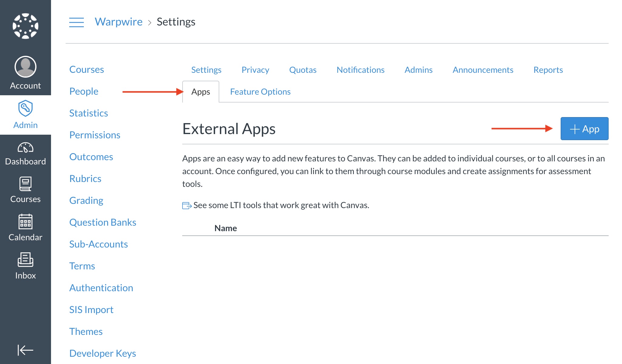Open the LTI tools external link
This screenshot has height=364, width=622.
tap(281, 205)
